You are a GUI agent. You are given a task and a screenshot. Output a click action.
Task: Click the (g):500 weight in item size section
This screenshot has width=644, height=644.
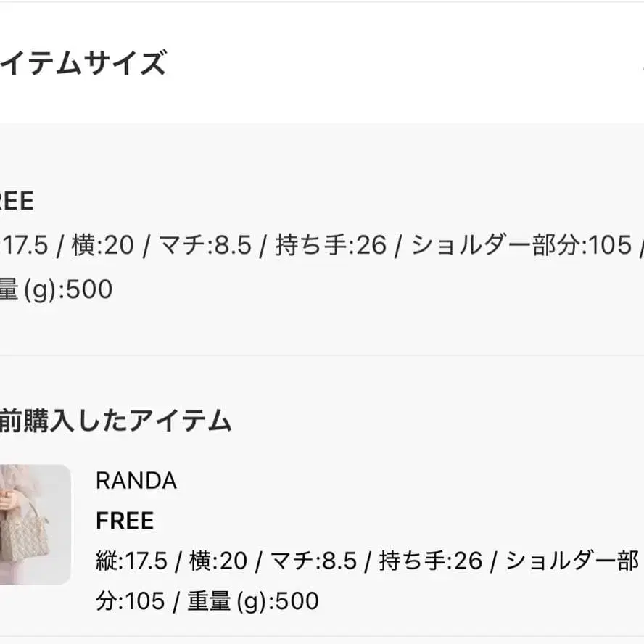(x=68, y=289)
